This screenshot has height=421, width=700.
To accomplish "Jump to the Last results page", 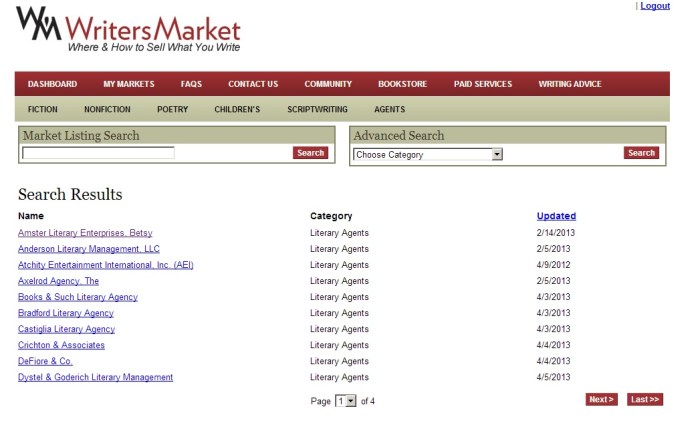I will click(645, 400).
